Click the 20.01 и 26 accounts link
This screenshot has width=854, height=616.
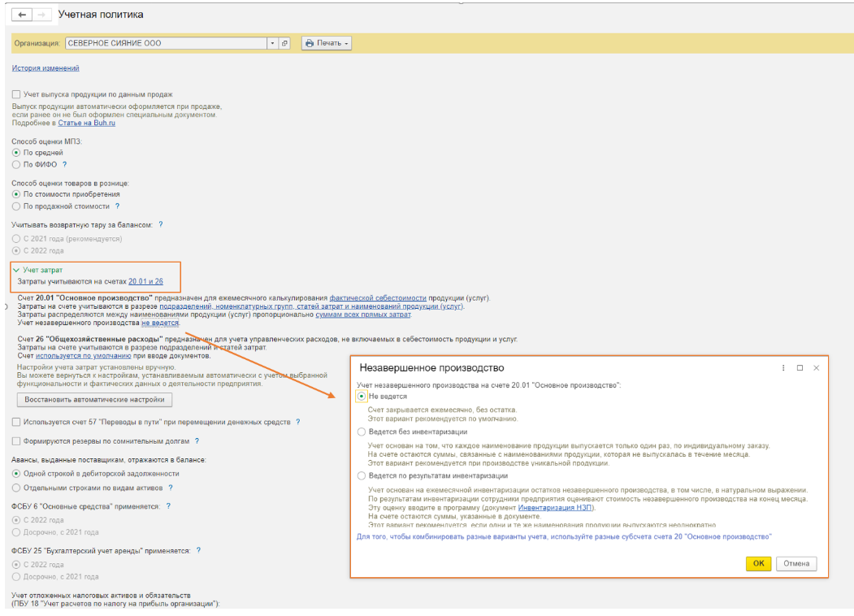point(145,281)
